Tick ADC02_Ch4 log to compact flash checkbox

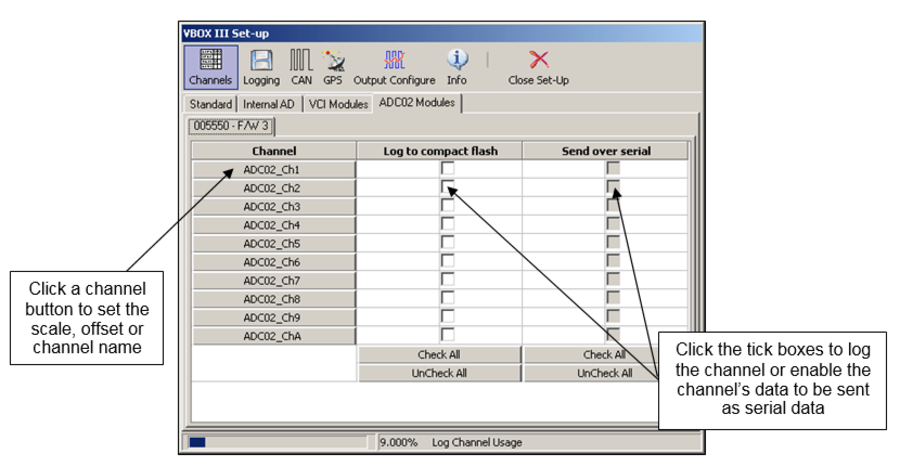click(448, 224)
